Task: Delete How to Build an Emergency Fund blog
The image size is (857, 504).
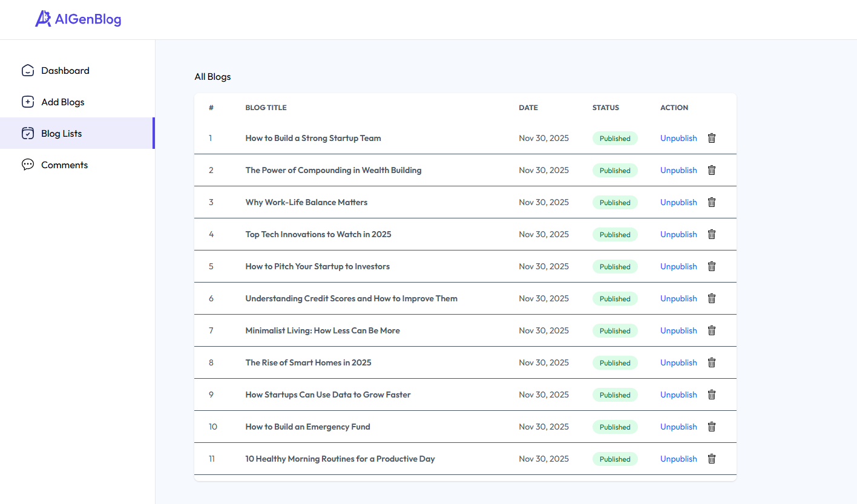Action: click(x=712, y=427)
